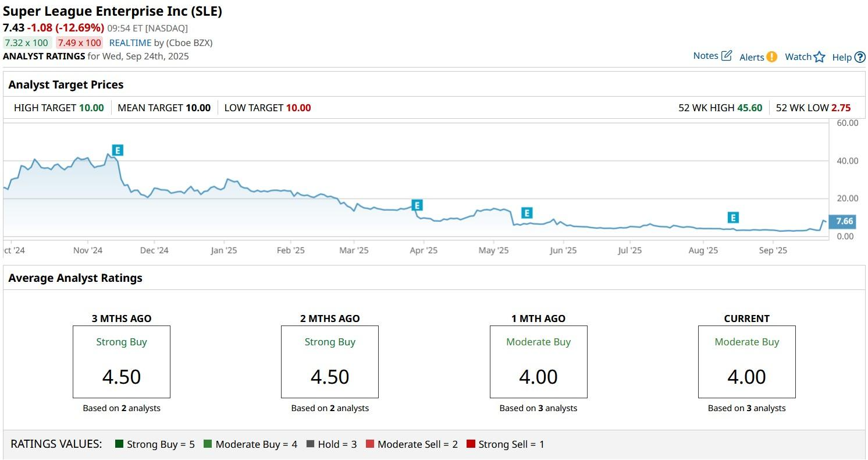Click the Jan '25 axis label

(224, 250)
